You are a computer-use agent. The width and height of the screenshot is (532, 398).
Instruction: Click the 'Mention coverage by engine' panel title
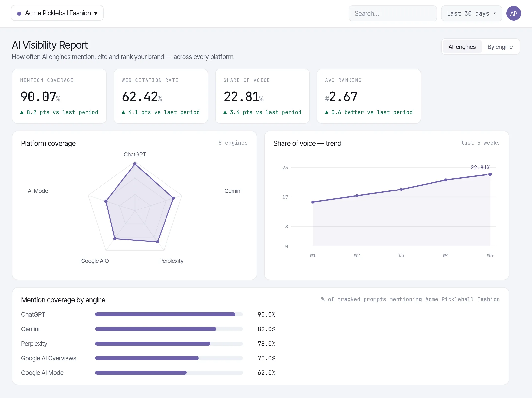point(63,300)
